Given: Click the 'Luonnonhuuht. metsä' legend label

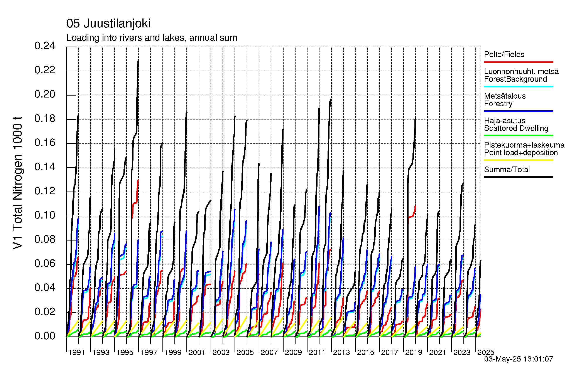Looking at the screenshot, I should [521, 71].
